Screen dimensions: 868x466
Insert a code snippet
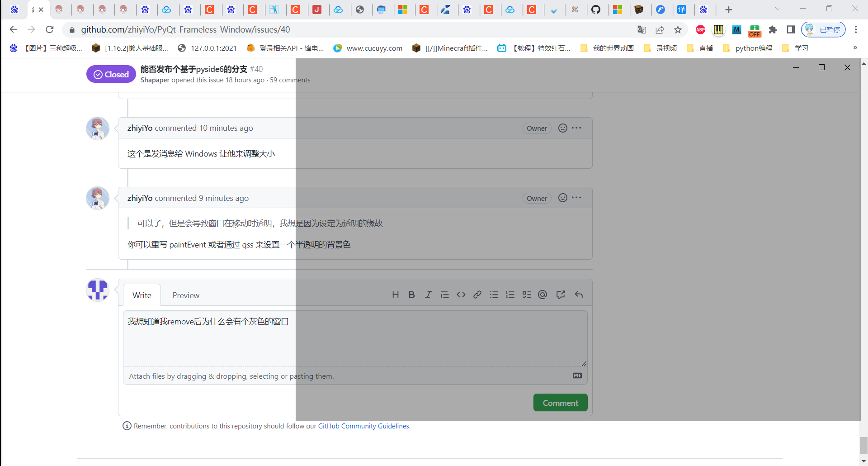pyautogui.click(x=461, y=295)
